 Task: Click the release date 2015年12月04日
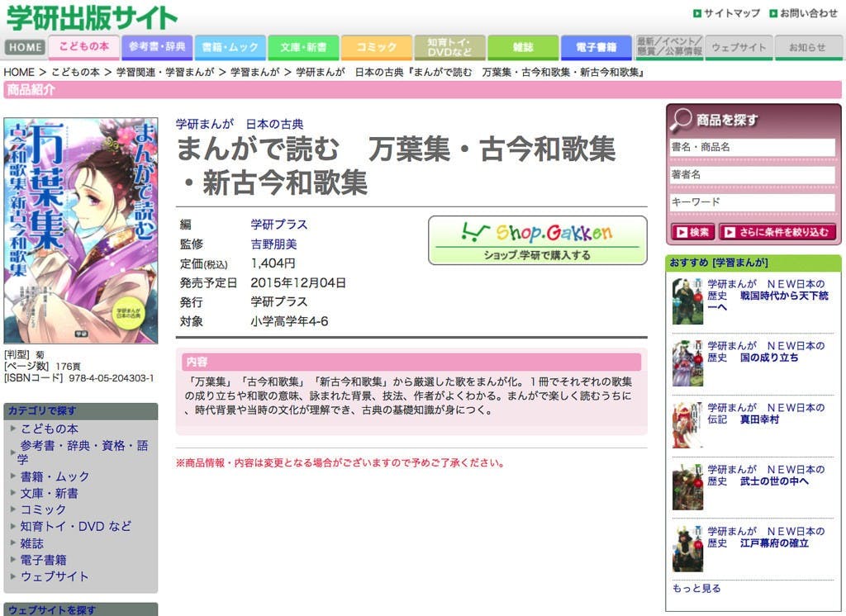coord(298,282)
